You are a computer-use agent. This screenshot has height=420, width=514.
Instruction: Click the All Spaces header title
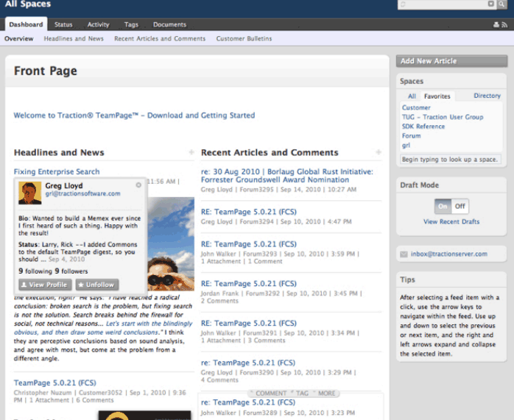click(28, 4)
